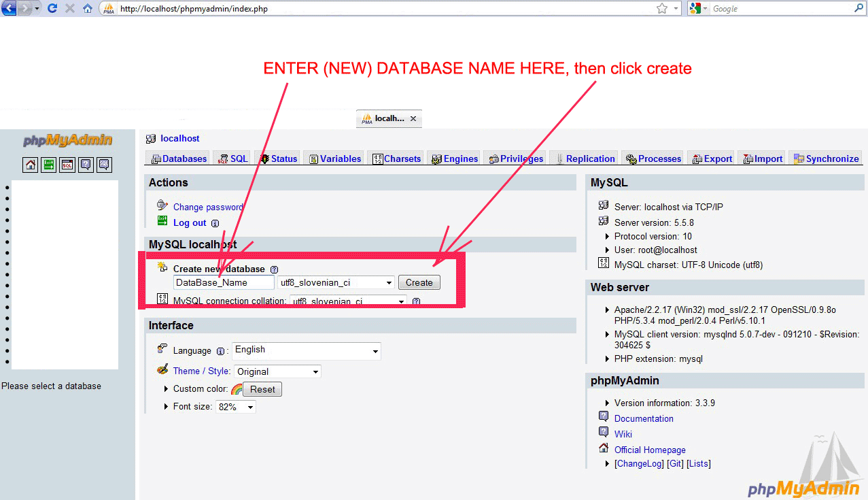
Task: Click the Official Homepage house icon
Action: tap(604, 448)
